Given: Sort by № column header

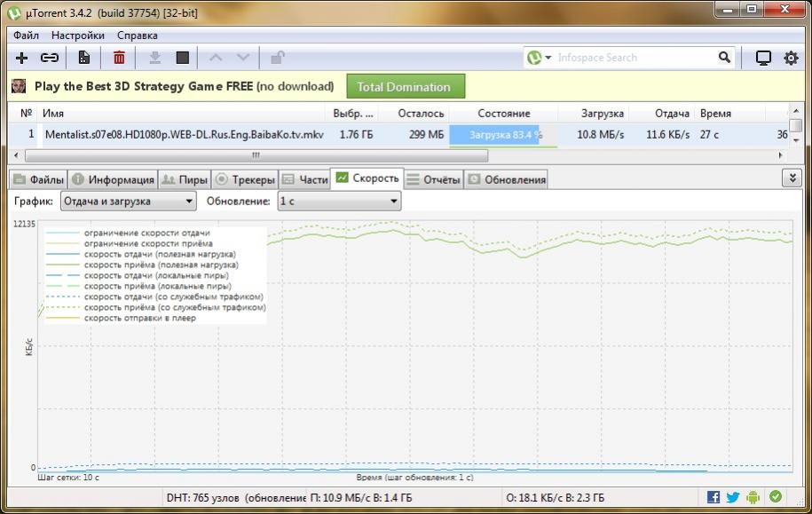Looking at the screenshot, I should (x=26, y=114).
